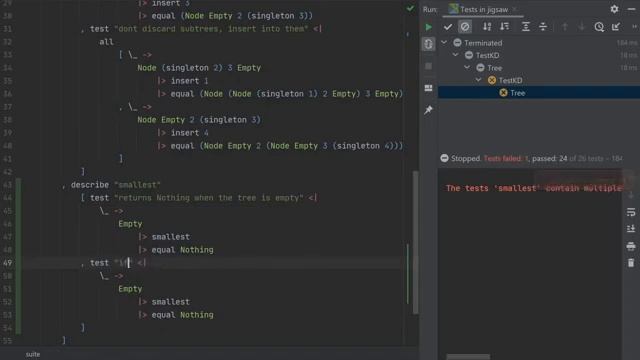
Task: Click 'smallest' on line 52
Action: point(171,302)
